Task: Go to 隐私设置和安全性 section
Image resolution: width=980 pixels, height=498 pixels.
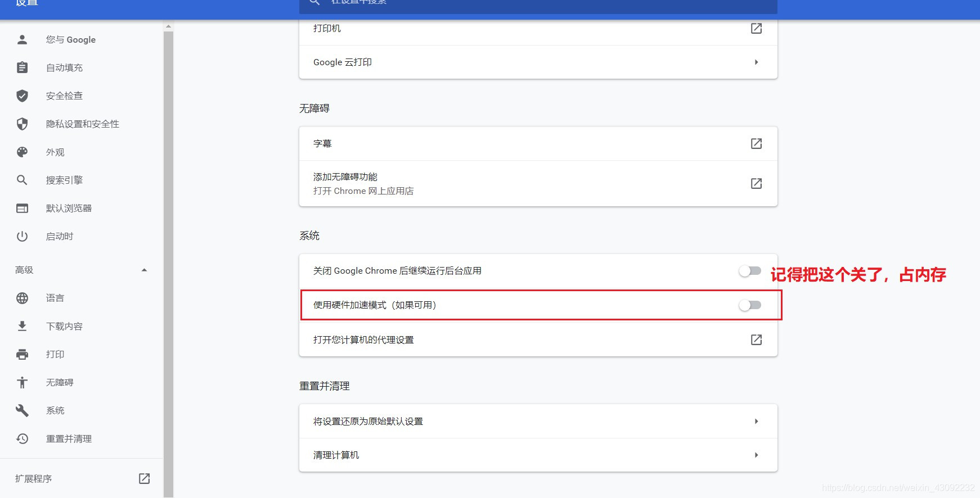Action: pos(83,124)
